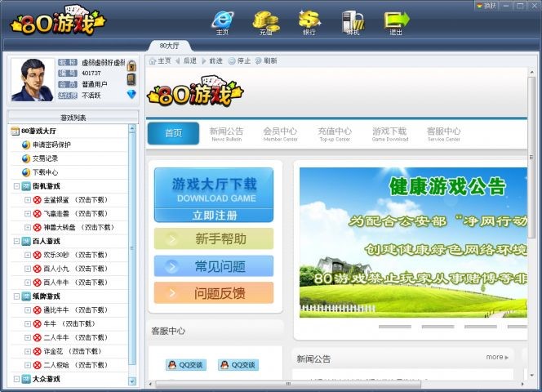Open the 游戏下载 Game Download tab

pos(389,134)
